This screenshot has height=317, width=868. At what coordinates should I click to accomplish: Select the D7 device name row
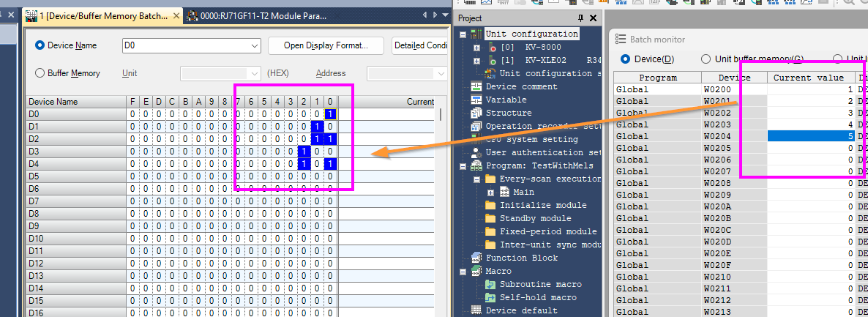(76, 201)
